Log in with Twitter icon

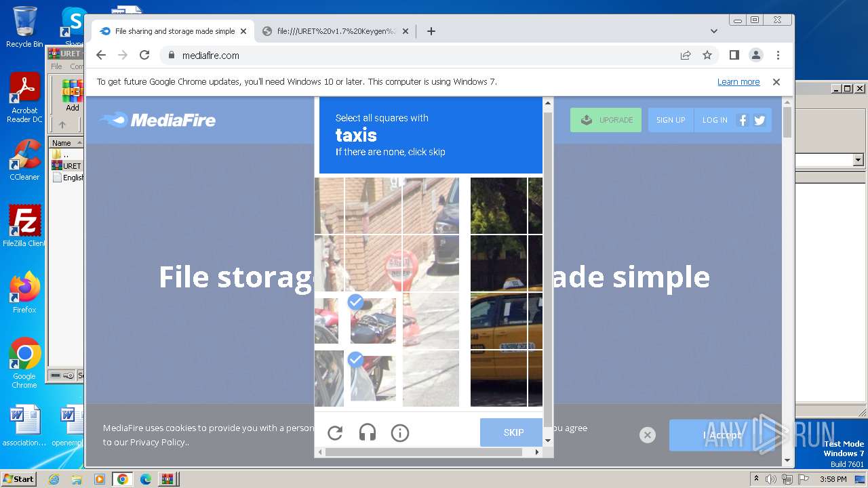(x=759, y=120)
